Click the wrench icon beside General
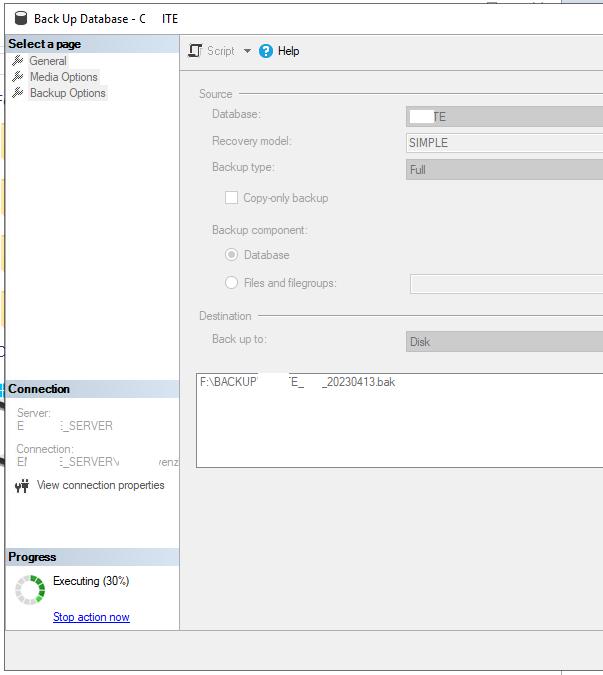The width and height of the screenshot is (603, 675). 18,61
